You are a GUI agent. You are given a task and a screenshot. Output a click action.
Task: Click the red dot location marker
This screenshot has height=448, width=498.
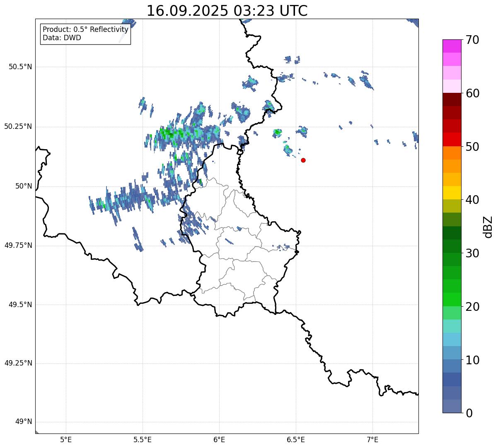(303, 160)
